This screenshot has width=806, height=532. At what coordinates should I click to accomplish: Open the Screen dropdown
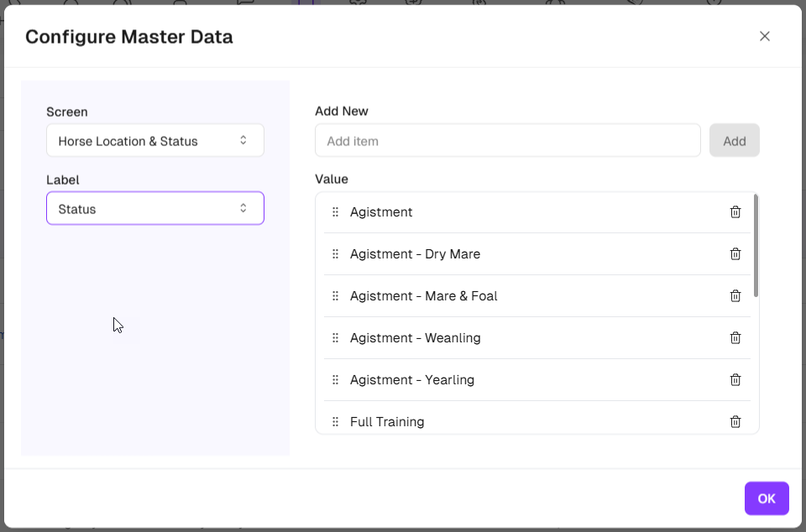(155, 141)
